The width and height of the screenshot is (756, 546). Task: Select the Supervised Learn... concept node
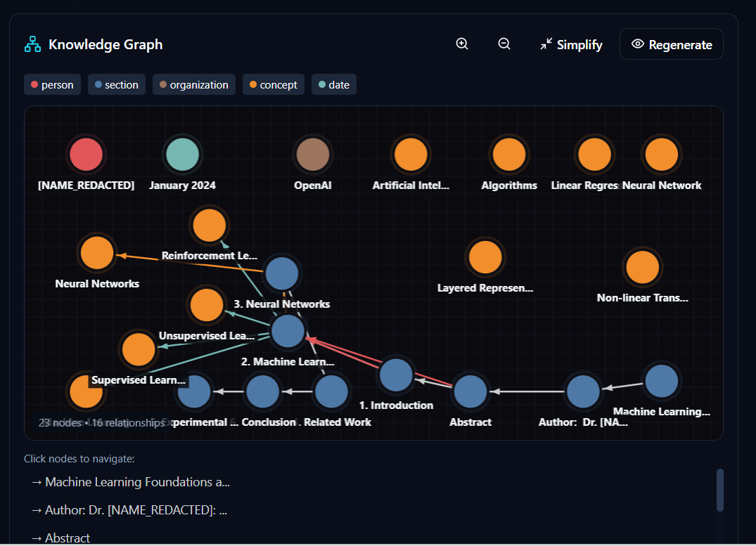(x=139, y=349)
